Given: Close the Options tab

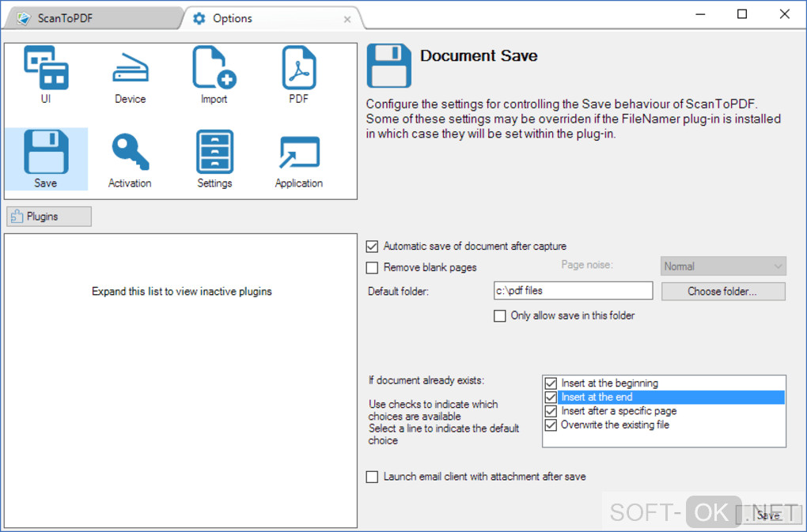Looking at the screenshot, I should click(347, 20).
